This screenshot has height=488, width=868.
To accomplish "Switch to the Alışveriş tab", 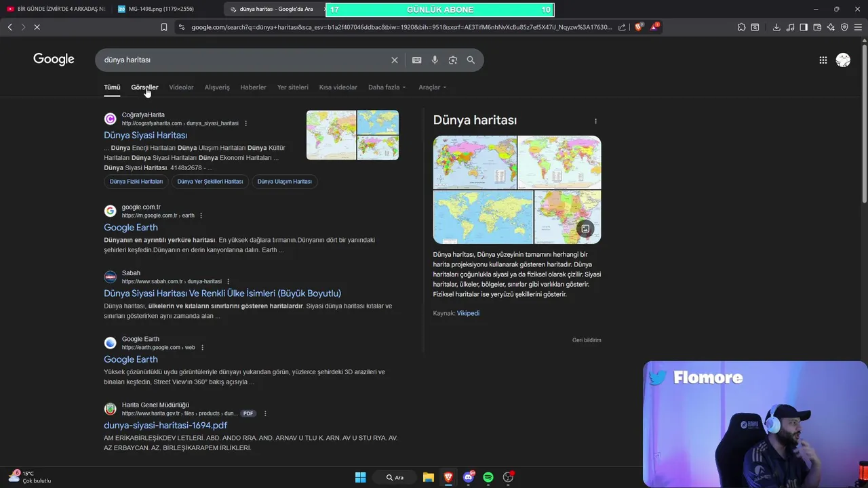I will point(217,87).
